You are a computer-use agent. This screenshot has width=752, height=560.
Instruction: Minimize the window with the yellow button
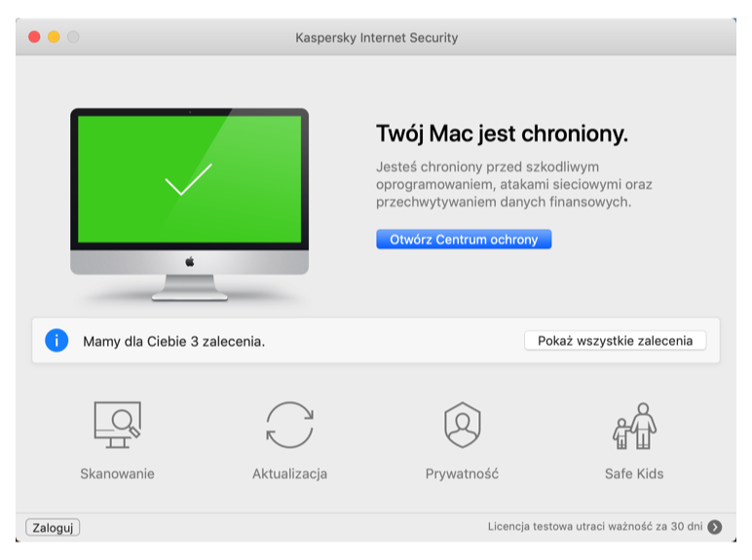pyautogui.click(x=54, y=37)
